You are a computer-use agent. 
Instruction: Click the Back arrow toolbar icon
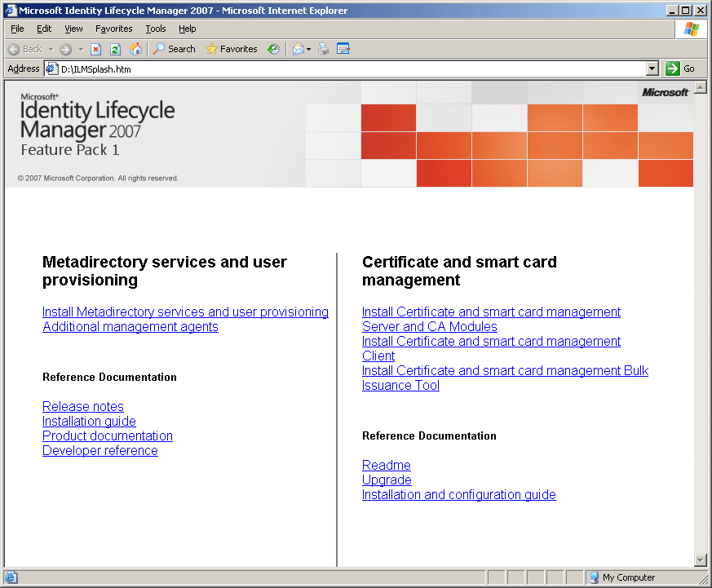[14, 49]
